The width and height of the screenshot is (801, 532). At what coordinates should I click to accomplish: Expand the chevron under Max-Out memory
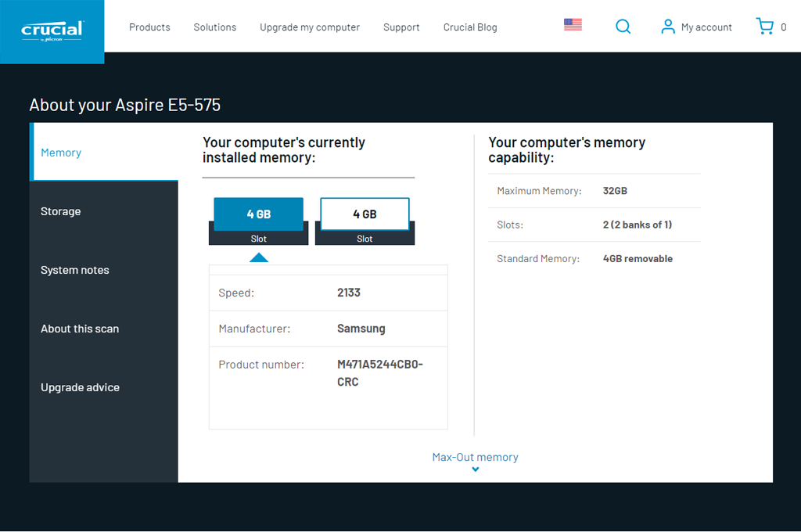point(476,469)
